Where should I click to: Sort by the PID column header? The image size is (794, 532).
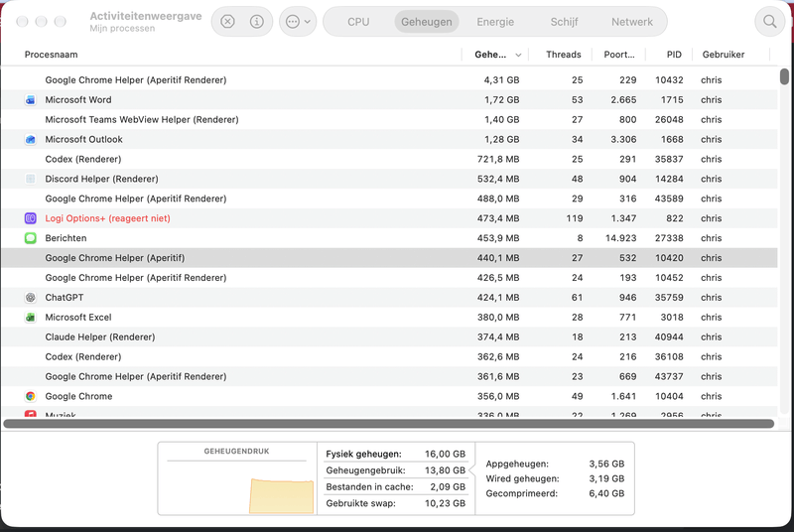pos(674,55)
